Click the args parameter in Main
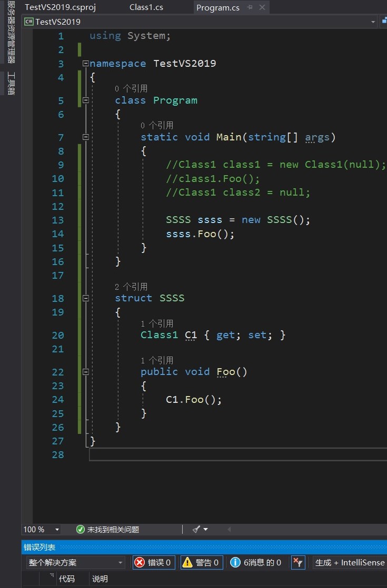The height and width of the screenshot is (588, 387). pos(317,137)
